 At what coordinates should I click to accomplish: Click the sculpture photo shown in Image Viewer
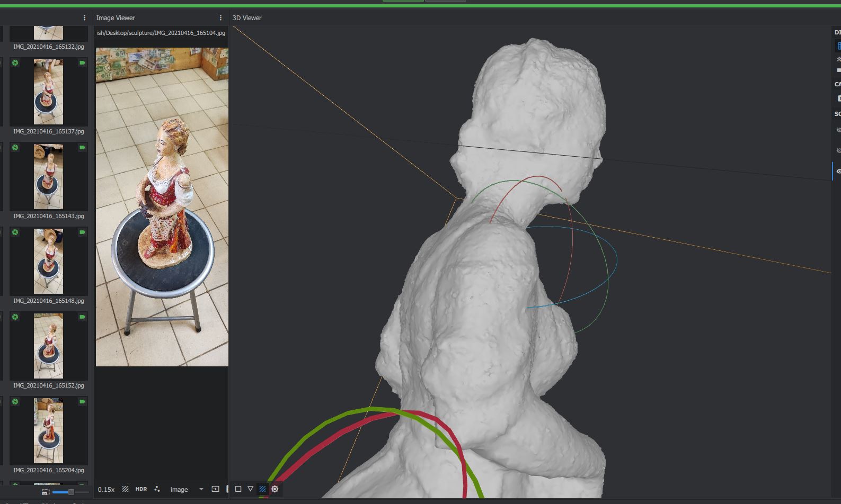pyautogui.click(x=162, y=207)
